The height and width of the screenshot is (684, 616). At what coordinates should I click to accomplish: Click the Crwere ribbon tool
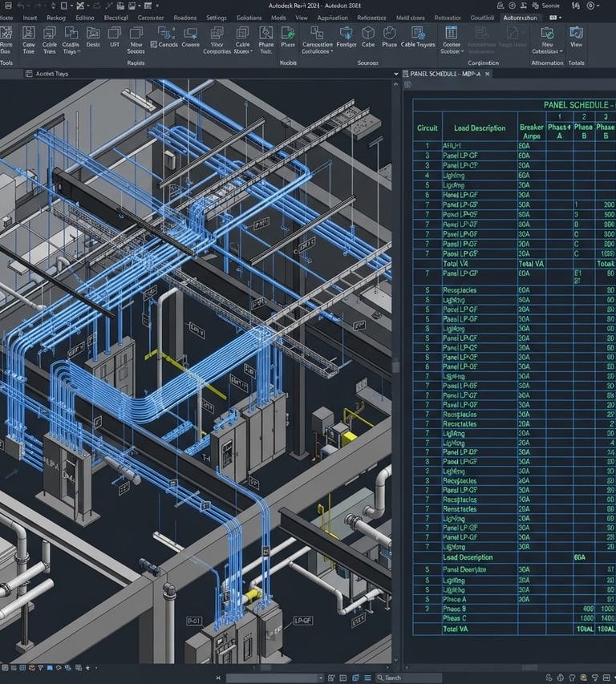pyautogui.click(x=190, y=37)
